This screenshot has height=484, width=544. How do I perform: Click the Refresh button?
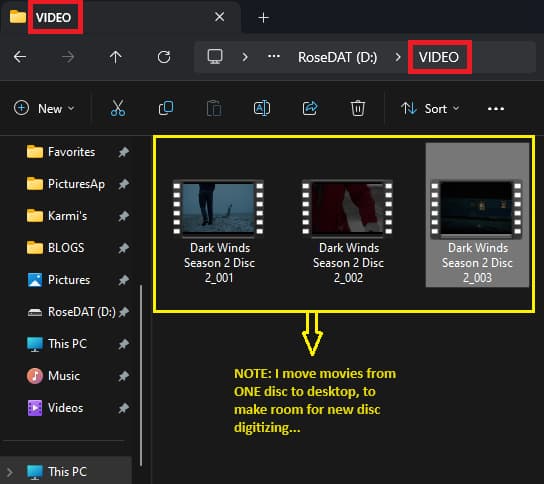[x=164, y=57]
